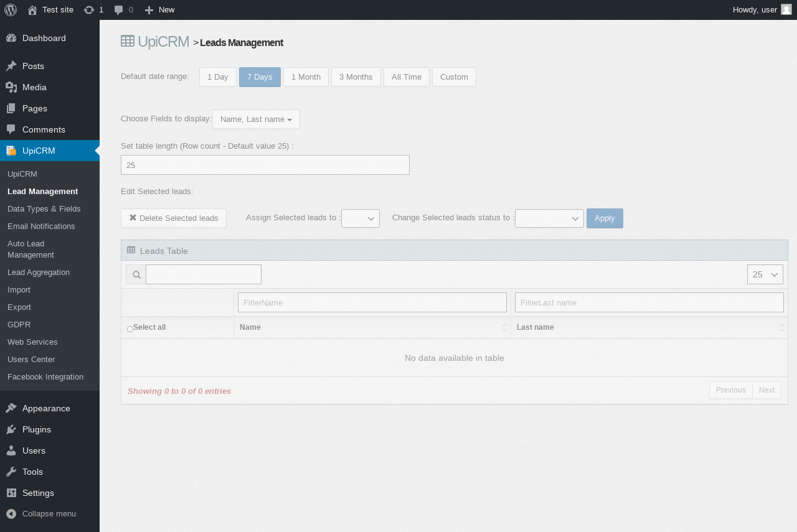Image resolution: width=797 pixels, height=532 pixels.
Task: Open the Lead Aggregation submenu item
Action: (x=39, y=273)
